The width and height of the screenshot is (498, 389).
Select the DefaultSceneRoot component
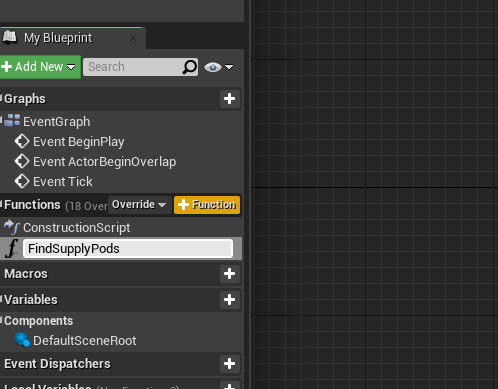(85, 341)
